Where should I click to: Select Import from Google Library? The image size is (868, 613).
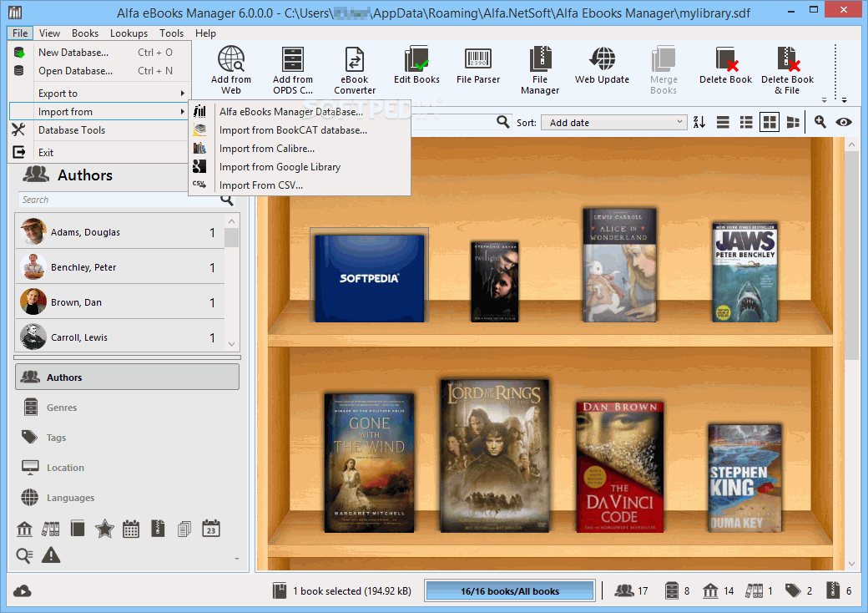[300, 167]
